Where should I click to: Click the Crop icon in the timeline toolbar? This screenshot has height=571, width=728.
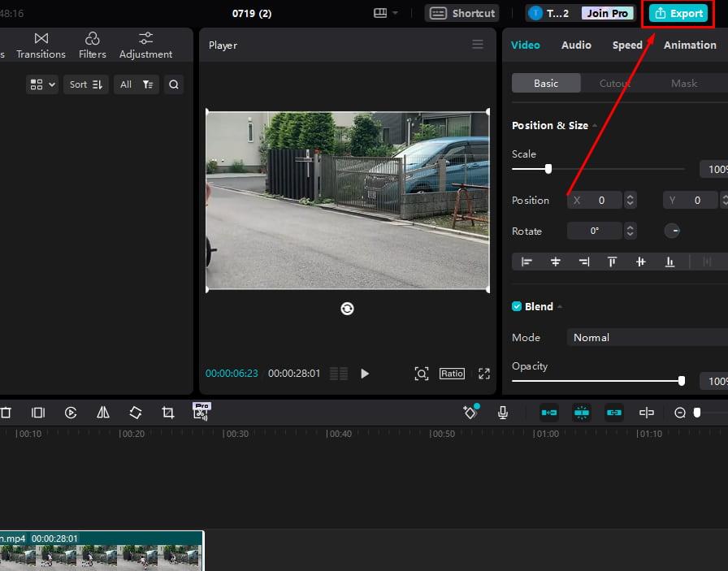point(167,413)
